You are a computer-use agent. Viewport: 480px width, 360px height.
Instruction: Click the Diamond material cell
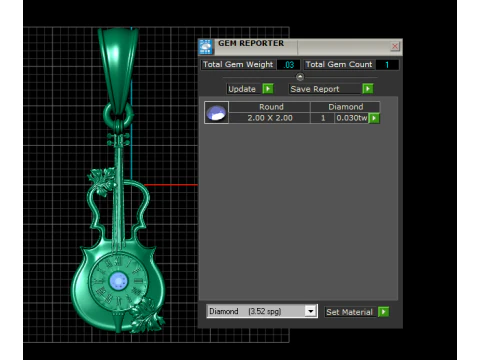point(345,107)
